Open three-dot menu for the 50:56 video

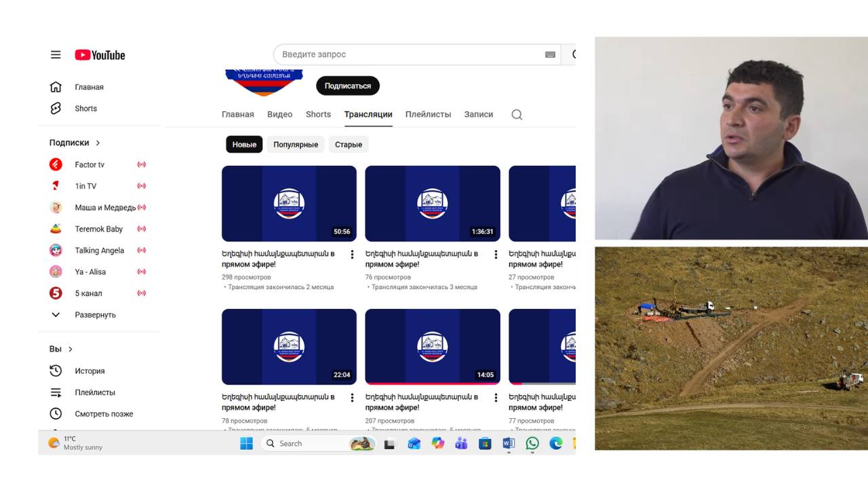(x=352, y=255)
